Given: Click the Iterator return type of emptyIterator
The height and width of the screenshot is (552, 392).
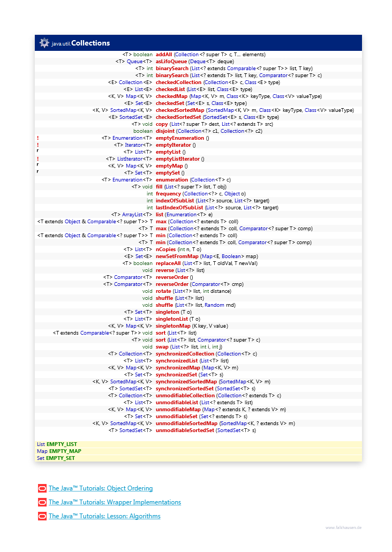Looking at the screenshot, I should click(134, 145).
